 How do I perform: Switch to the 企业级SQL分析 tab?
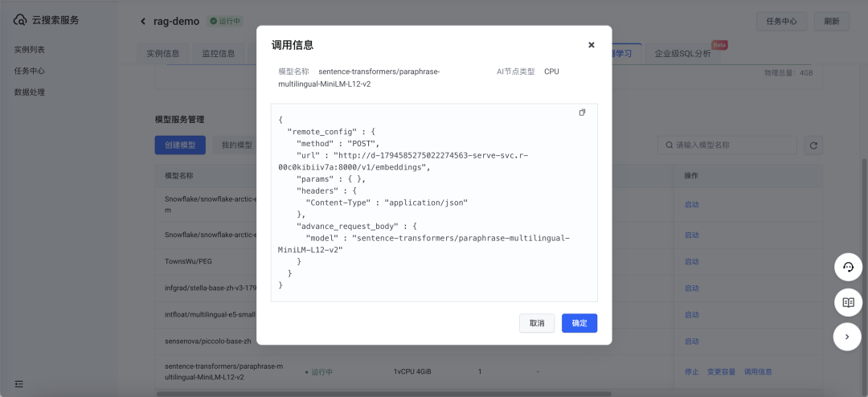pyautogui.click(x=682, y=54)
